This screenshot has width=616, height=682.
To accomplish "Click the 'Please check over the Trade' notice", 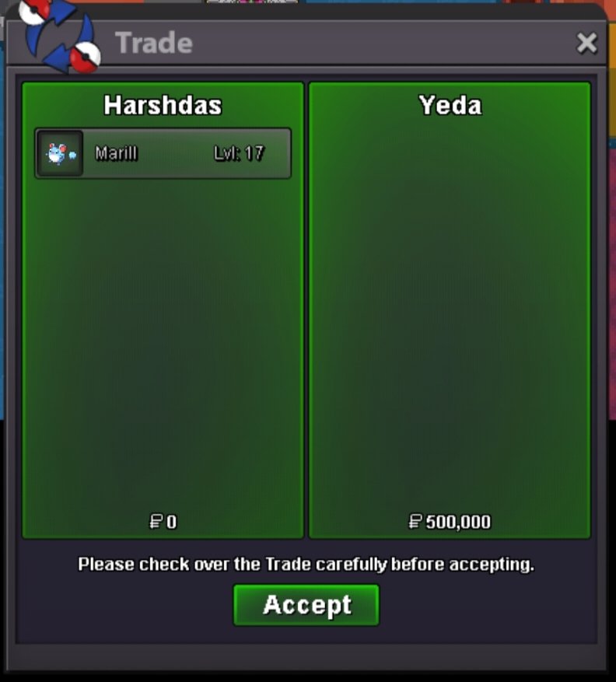I will (306, 564).
